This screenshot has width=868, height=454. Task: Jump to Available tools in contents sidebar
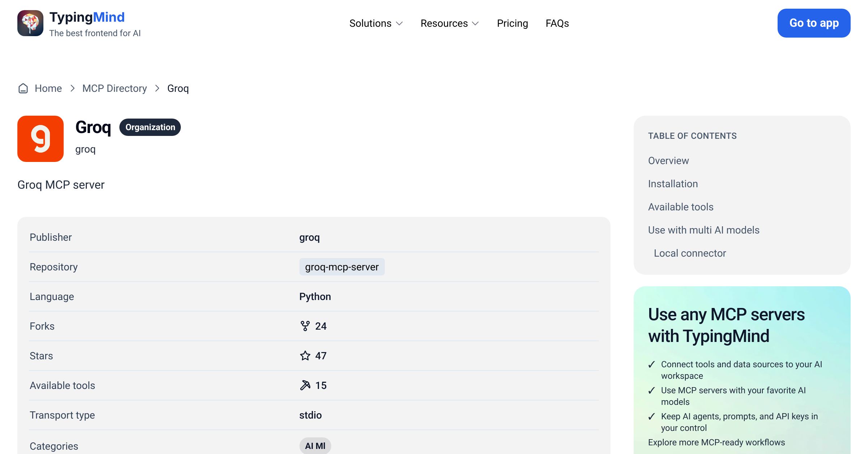click(681, 207)
